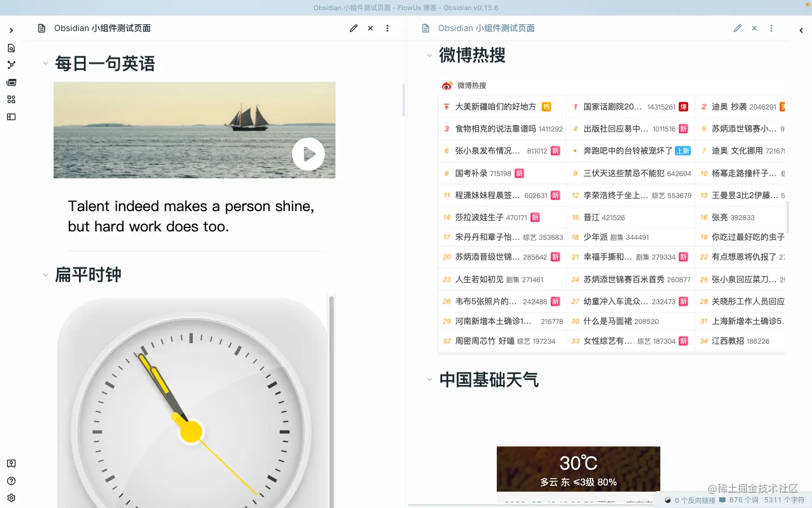This screenshot has height=508, width=812.
Task: Open 国家话剧院20… hot search entry
Action: 612,107
